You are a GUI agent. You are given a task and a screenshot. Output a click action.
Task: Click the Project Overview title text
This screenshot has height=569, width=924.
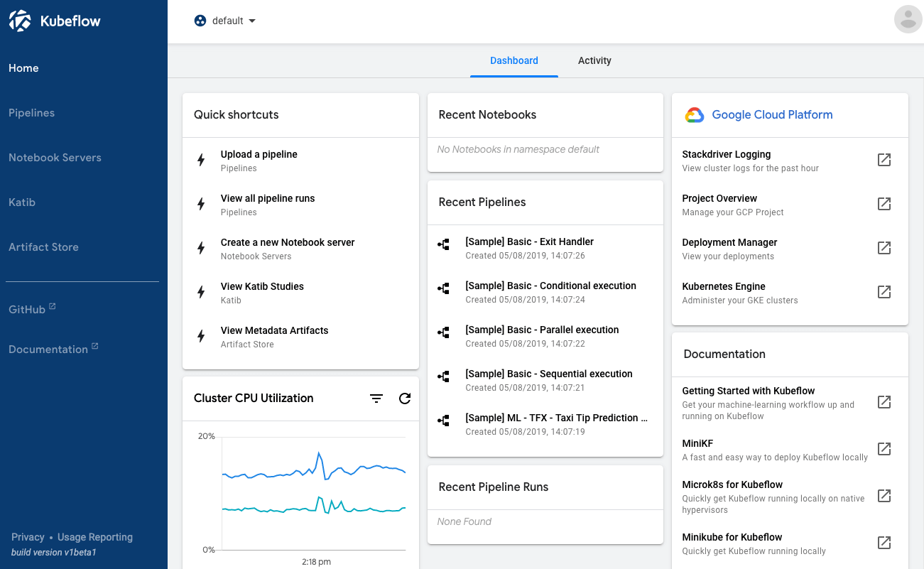pyautogui.click(x=719, y=198)
